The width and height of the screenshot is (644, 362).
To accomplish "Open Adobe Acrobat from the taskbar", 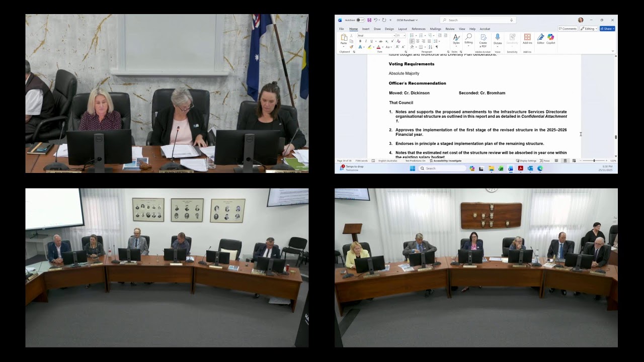I will (x=521, y=168).
